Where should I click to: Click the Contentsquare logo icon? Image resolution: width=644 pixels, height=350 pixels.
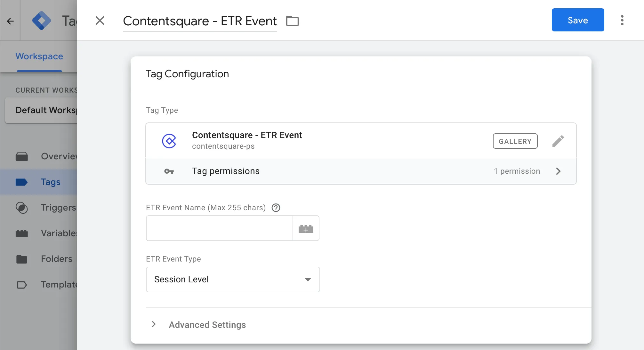point(169,141)
